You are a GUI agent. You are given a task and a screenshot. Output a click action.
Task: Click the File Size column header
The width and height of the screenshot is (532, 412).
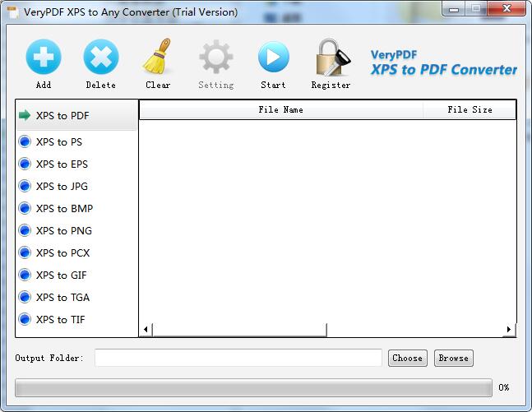click(469, 110)
